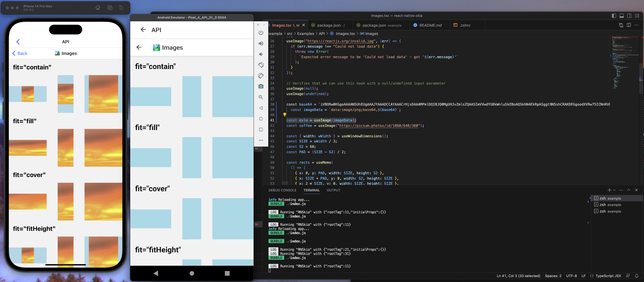This screenshot has height=282, width=644.
Task: Click the notifications bell in VS Code status bar
Action: 637,276
